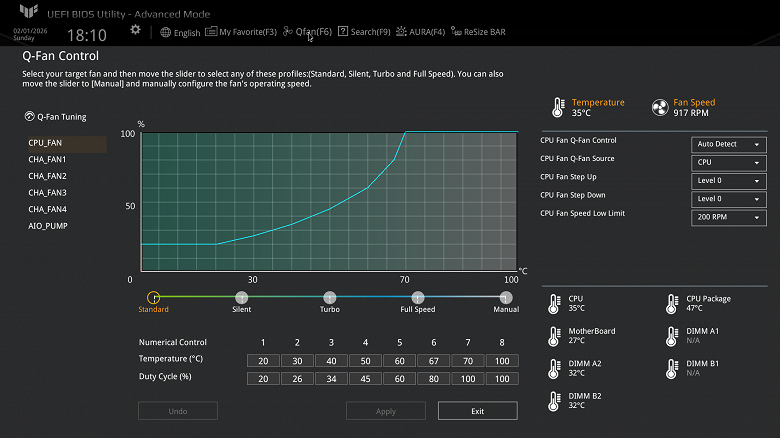Select AIO_PUMP in the fan list
Viewport: 780px width, 438px height.
[48, 226]
